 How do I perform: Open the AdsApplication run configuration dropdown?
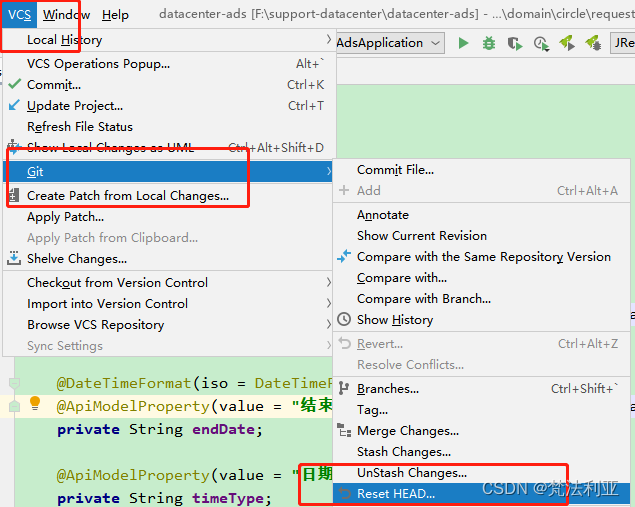(390, 43)
